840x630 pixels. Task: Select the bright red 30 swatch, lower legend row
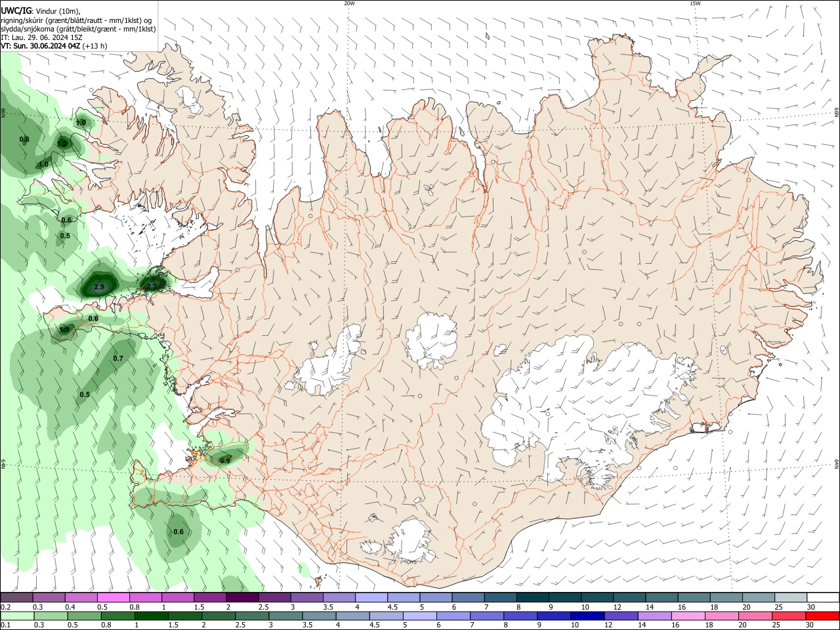click(x=822, y=616)
